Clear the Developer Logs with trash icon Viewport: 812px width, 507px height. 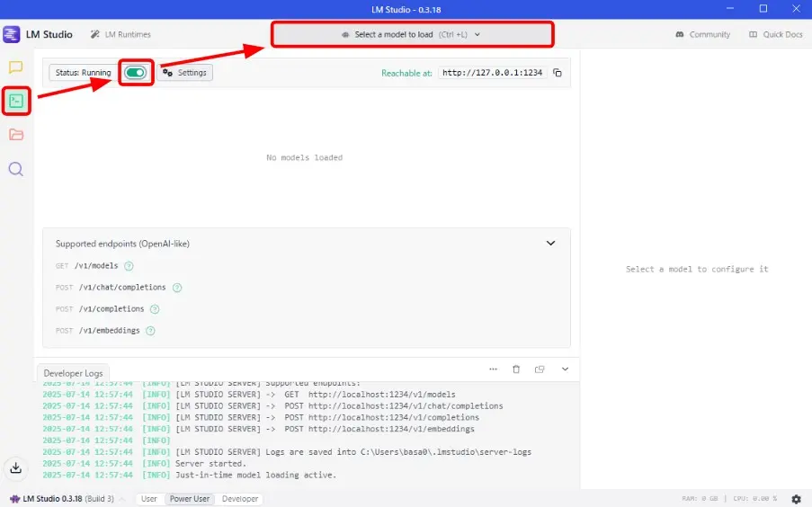(x=516, y=369)
